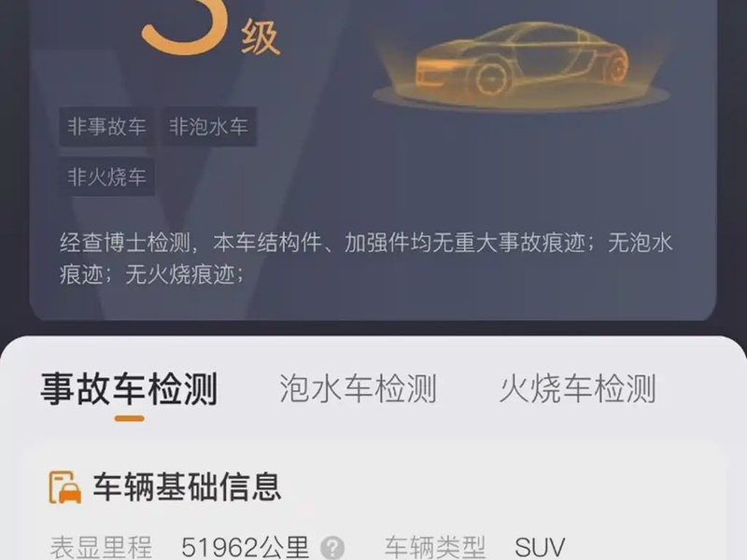747x560 pixels.
Task: Tap 无火烧痕迹 text in summary
Action: 180,274
